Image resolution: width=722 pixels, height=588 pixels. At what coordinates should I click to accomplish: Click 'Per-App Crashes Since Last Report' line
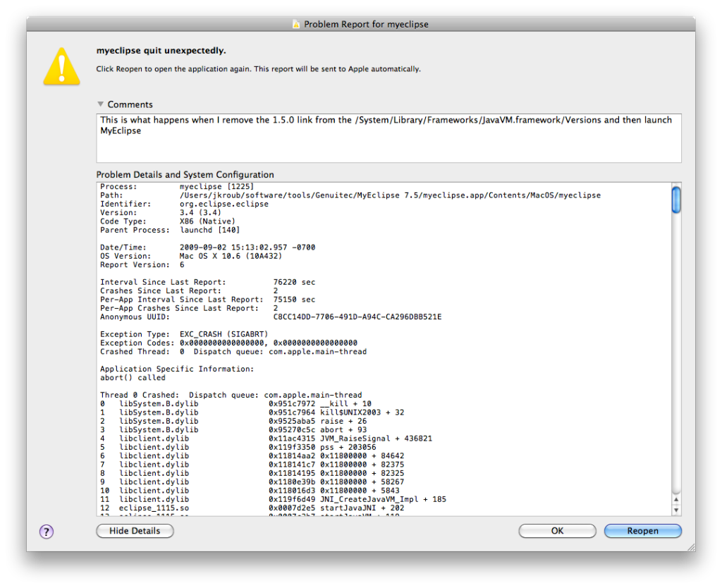(x=189, y=309)
